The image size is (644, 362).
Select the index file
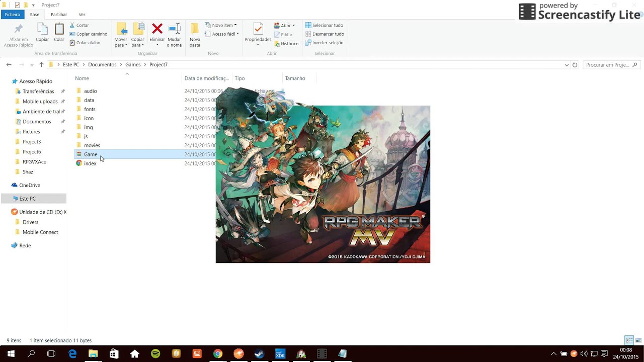click(90, 163)
